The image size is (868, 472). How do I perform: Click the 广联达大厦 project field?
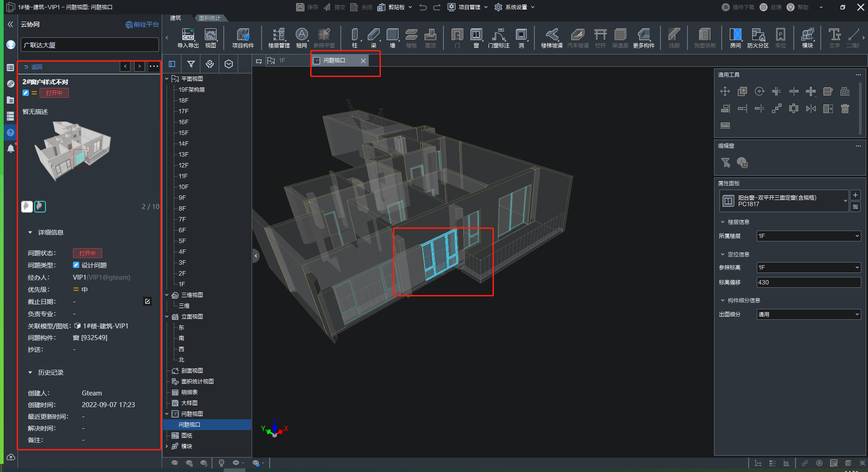click(x=90, y=45)
